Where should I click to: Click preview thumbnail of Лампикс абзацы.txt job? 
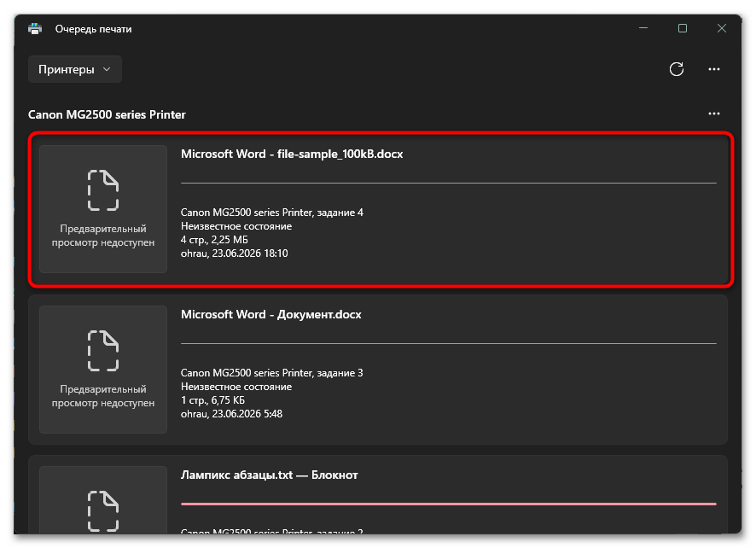(x=103, y=499)
